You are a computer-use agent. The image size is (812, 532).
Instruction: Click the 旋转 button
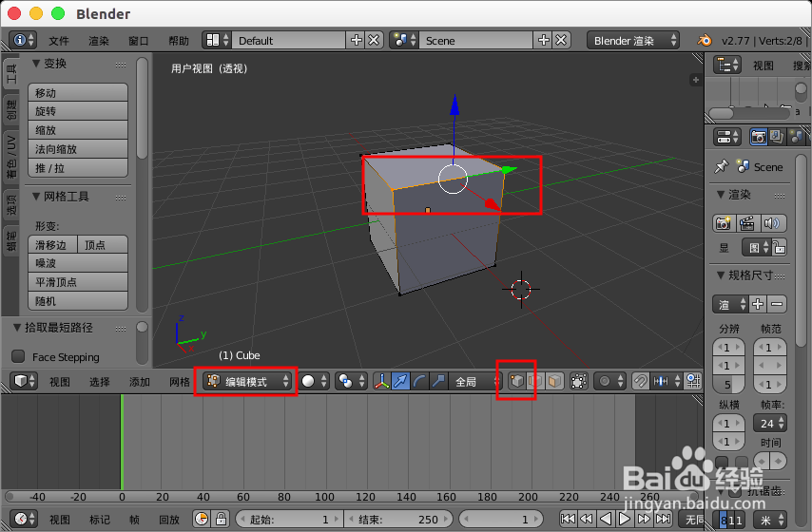click(78, 111)
